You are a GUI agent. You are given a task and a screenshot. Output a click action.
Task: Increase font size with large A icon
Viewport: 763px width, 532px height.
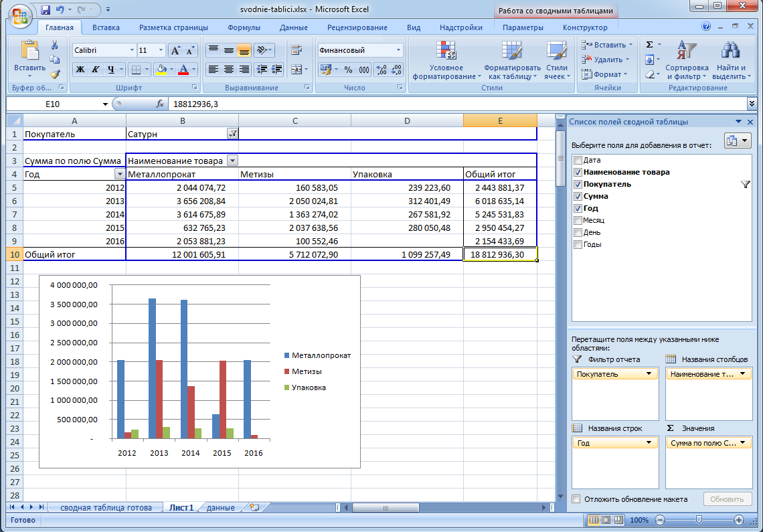tap(175, 50)
